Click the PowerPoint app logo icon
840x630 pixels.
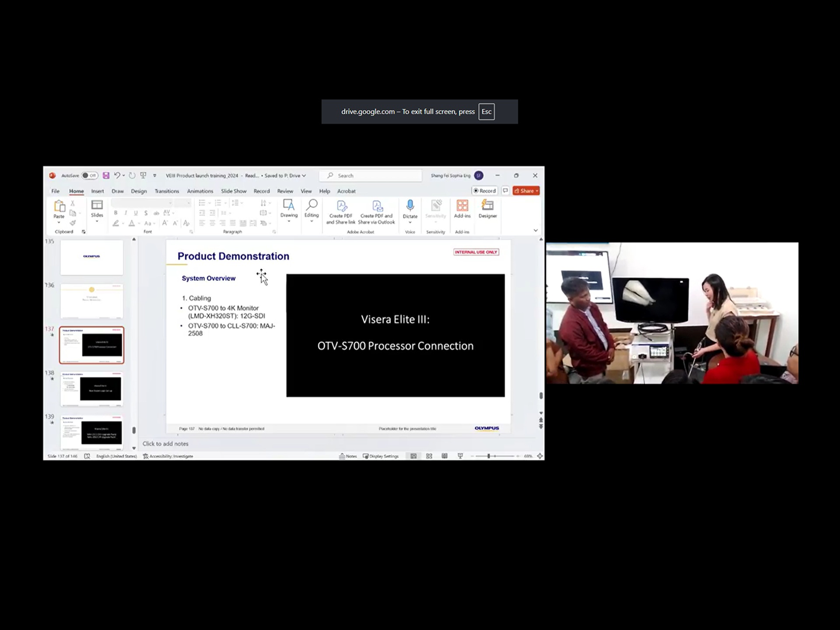click(52, 175)
